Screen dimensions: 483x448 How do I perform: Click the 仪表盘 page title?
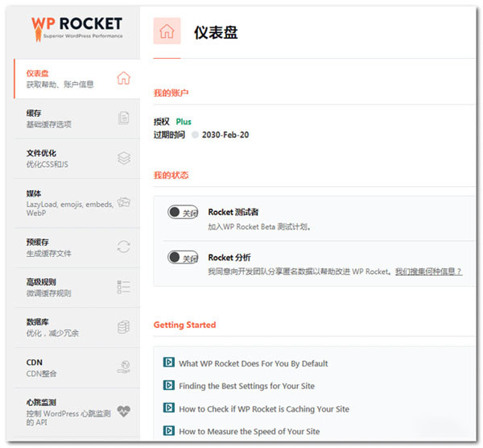(216, 32)
